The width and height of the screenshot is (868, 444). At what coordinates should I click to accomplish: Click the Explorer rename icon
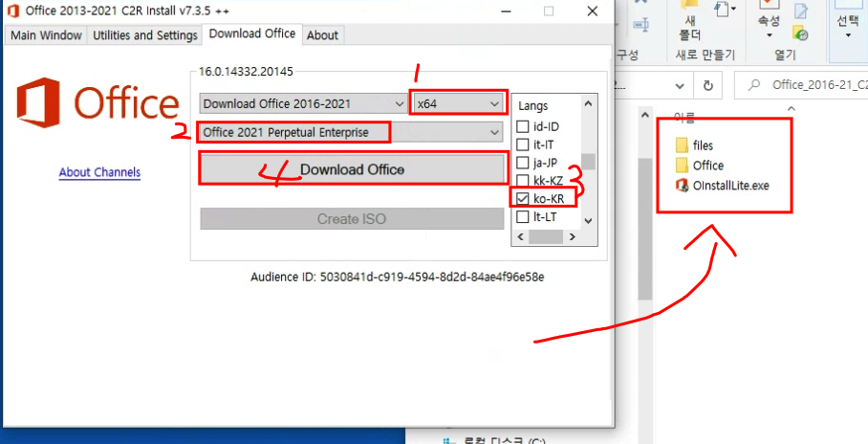click(x=641, y=24)
